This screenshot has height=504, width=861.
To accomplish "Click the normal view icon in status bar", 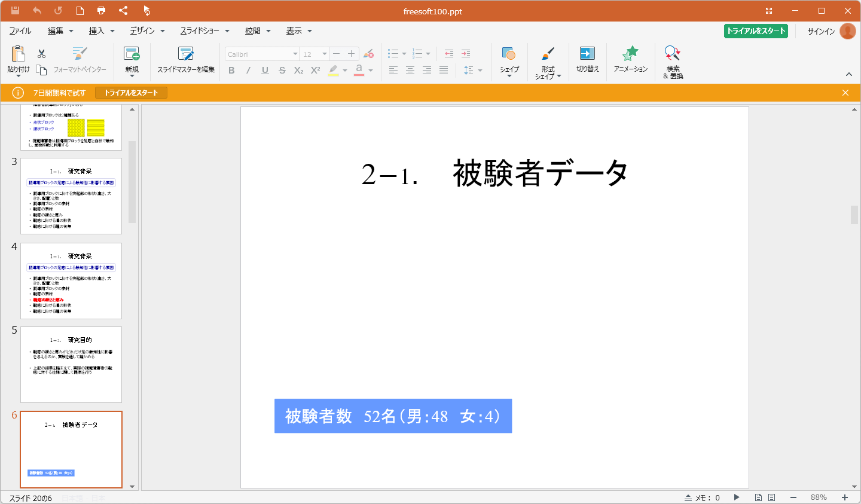I will pyautogui.click(x=758, y=497).
